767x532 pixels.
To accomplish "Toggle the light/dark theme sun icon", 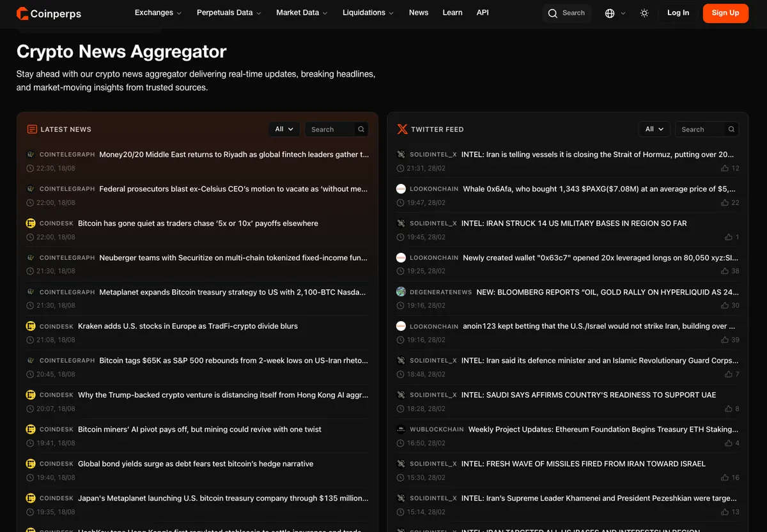I will click(644, 13).
